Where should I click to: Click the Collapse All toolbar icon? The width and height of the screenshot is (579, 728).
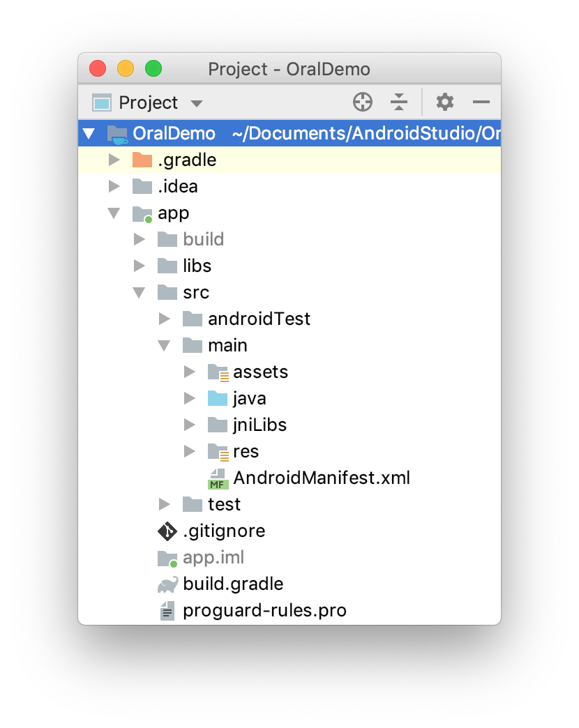[399, 103]
